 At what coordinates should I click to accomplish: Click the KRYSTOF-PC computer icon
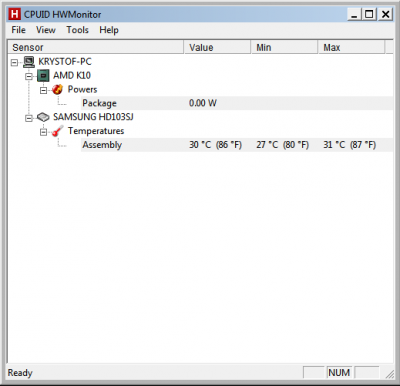click(x=29, y=62)
